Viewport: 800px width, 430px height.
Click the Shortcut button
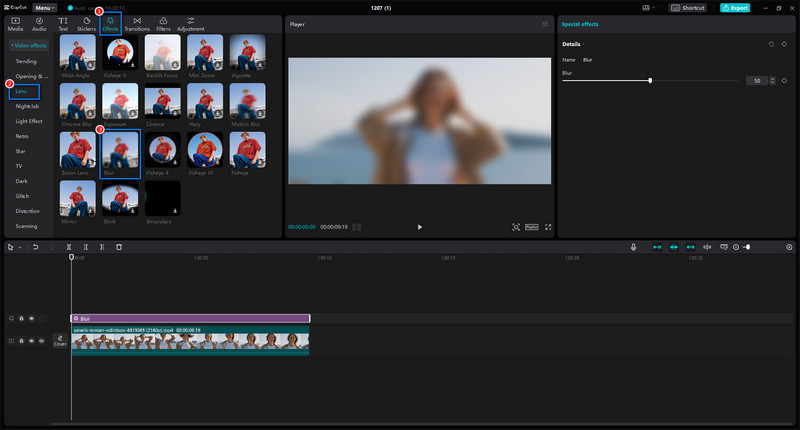tap(688, 7)
